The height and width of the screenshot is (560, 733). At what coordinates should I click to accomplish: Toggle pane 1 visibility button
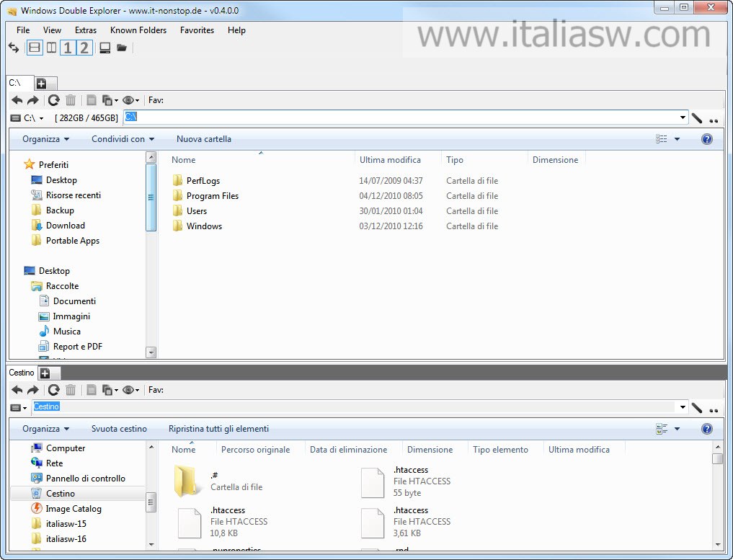(68, 48)
